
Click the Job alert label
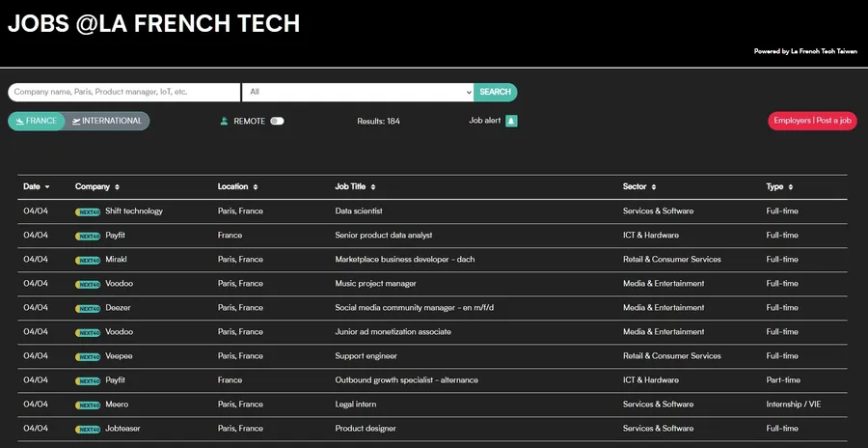pyautogui.click(x=485, y=121)
